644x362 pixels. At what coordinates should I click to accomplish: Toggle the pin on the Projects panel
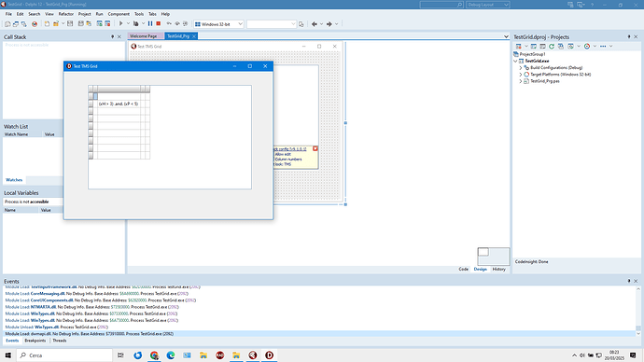[x=629, y=37]
